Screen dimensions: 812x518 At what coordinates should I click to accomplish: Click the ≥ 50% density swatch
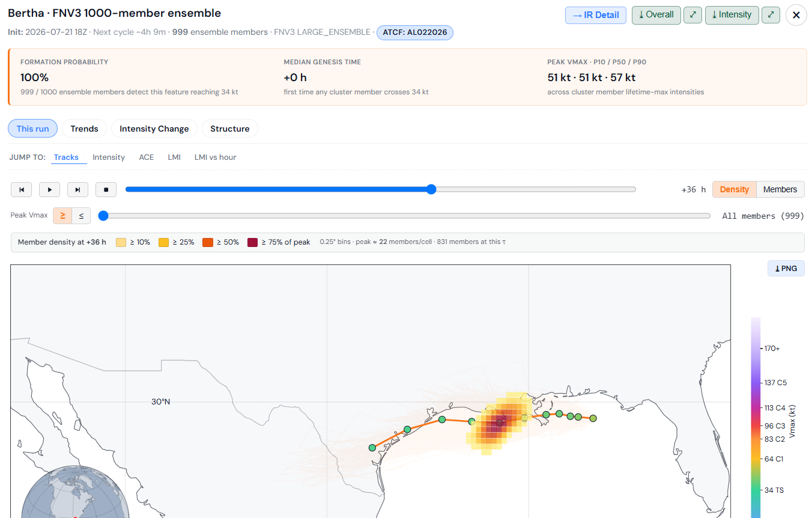[208, 242]
